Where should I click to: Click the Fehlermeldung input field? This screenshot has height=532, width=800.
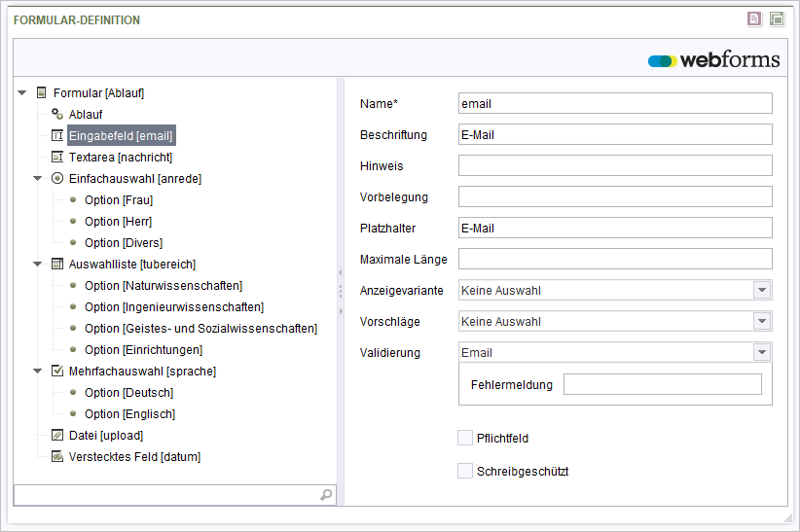tap(662, 384)
